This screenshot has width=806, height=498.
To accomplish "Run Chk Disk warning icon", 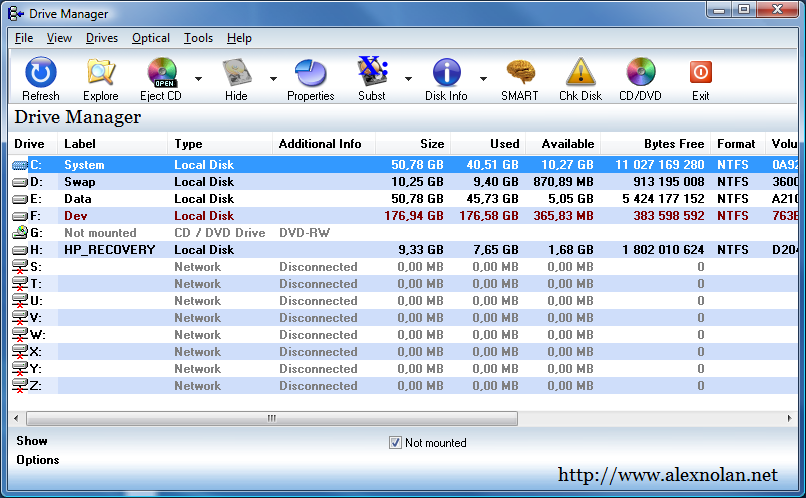I will tap(580, 72).
